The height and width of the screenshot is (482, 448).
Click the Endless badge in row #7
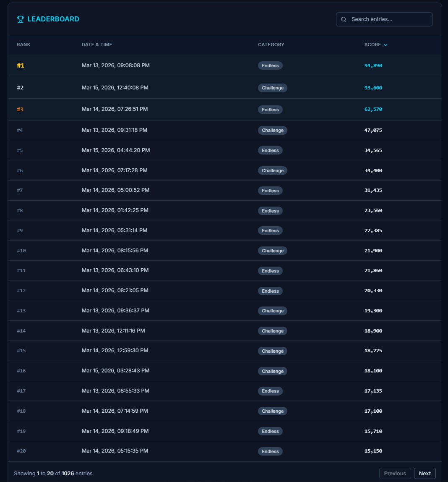point(270,191)
